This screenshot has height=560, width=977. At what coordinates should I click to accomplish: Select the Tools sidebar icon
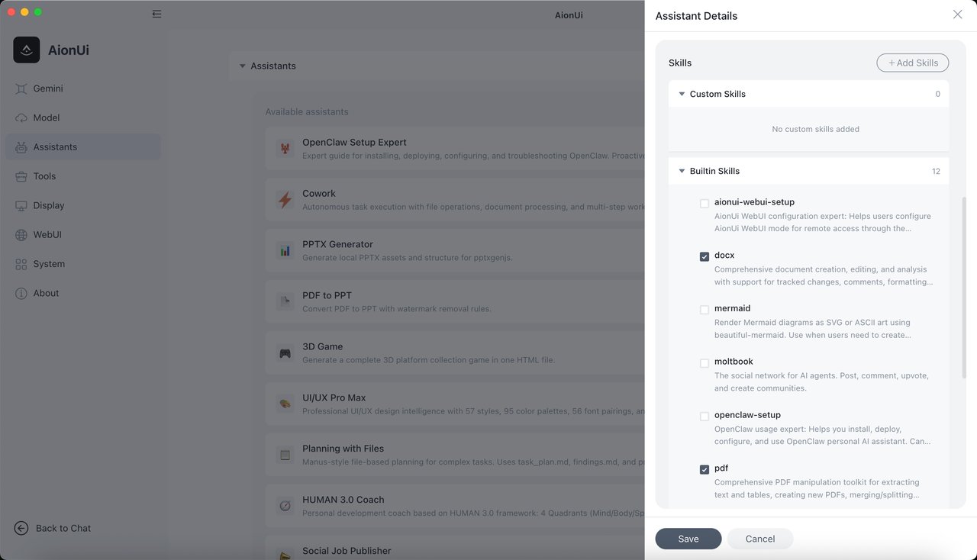(23, 176)
